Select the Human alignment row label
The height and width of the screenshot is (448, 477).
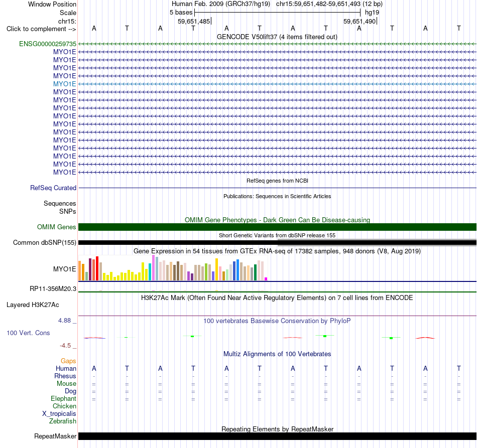66,368
